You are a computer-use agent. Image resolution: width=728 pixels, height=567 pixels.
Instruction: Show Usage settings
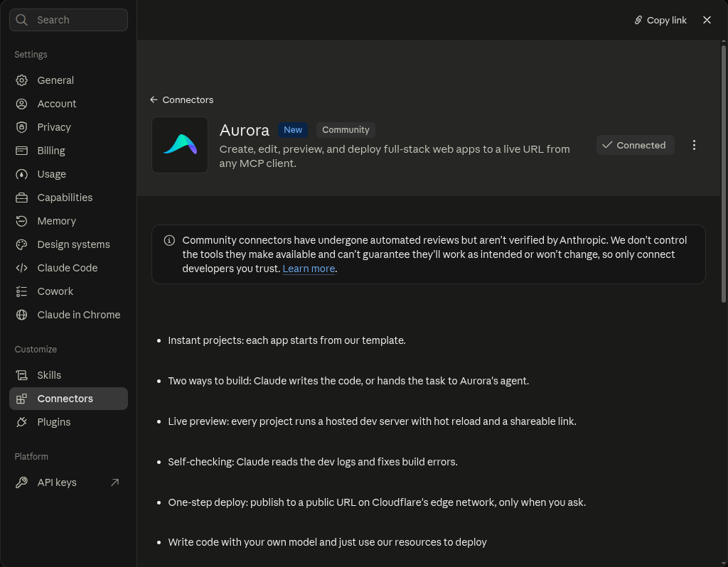tap(68, 174)
